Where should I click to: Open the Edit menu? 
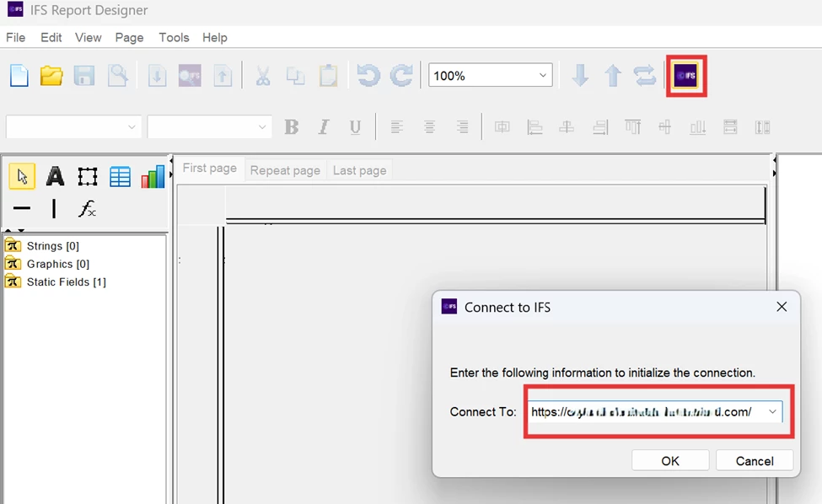click(51, 38)
